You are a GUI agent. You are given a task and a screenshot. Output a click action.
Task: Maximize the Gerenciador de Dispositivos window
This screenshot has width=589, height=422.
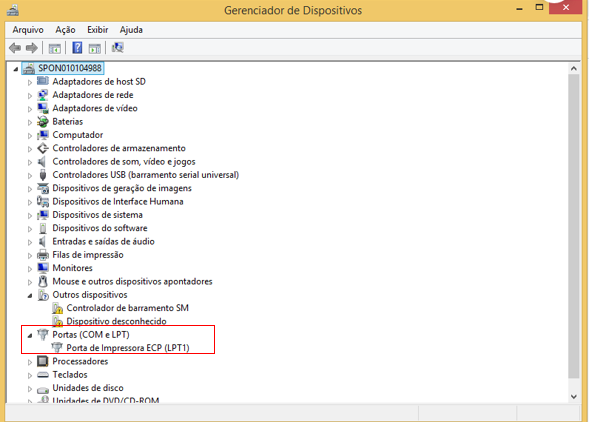click(x=539, y=8)
